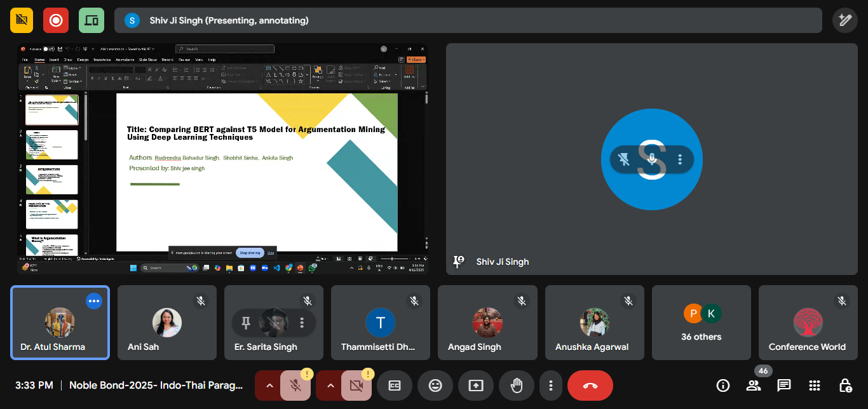Select the 36 others participant tile
Screen dimensions: 868x409
tap(701, 323)
